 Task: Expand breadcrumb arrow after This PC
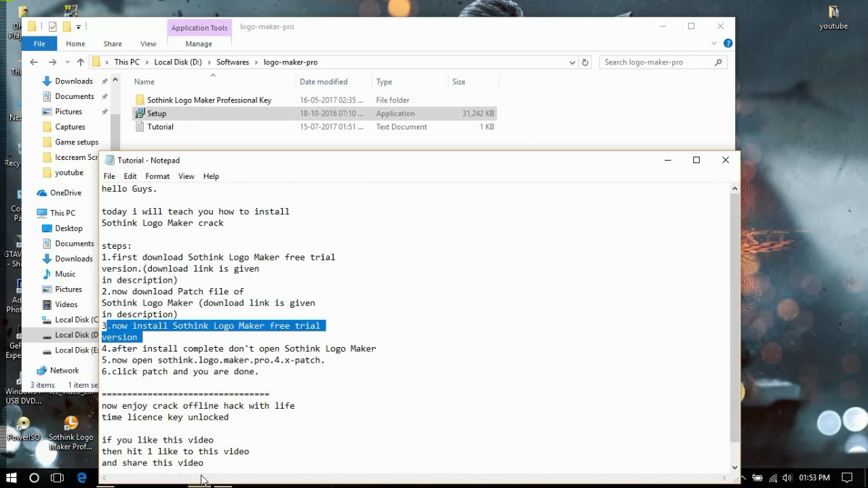click(147, 62)
